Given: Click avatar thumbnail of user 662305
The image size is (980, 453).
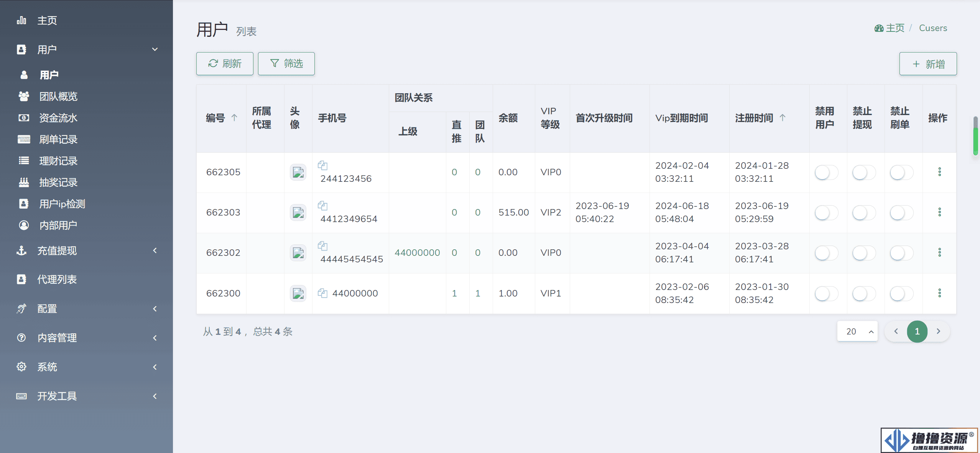Looking at the screenshot, I should click(x=298, y=172).
